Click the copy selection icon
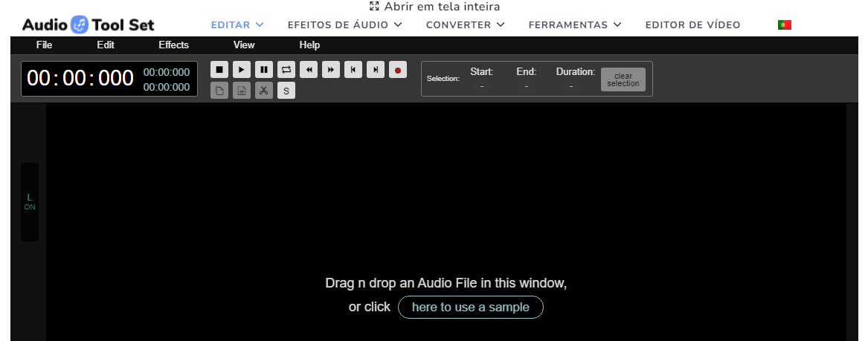Image resolution: width=868 pixels, height=341 pixels. pyautogui.click(x=219, y=90)
